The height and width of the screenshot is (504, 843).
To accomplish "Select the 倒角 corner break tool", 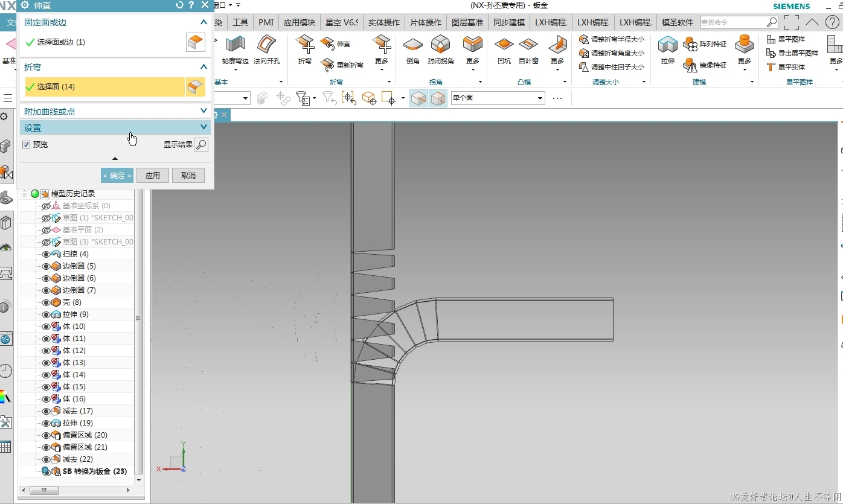I will pos(413,50).
